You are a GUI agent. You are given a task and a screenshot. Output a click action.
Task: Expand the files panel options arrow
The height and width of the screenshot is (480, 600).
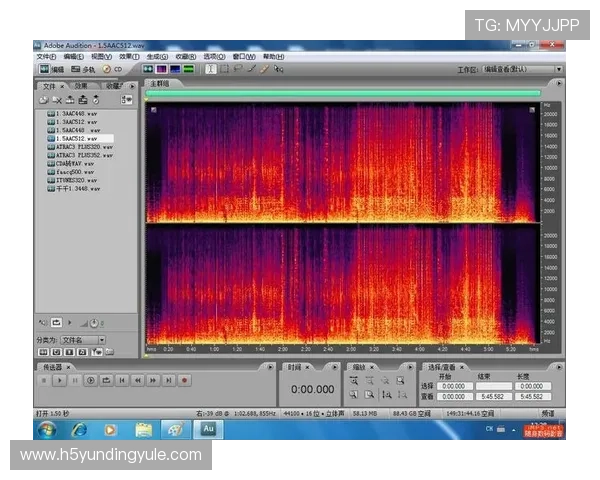click(130, 86)
